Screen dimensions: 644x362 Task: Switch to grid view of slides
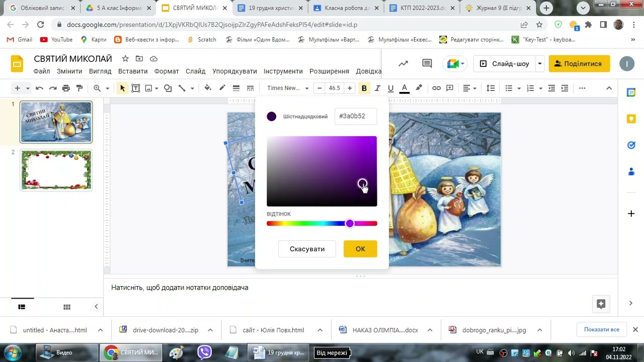(x=67, y=307)
